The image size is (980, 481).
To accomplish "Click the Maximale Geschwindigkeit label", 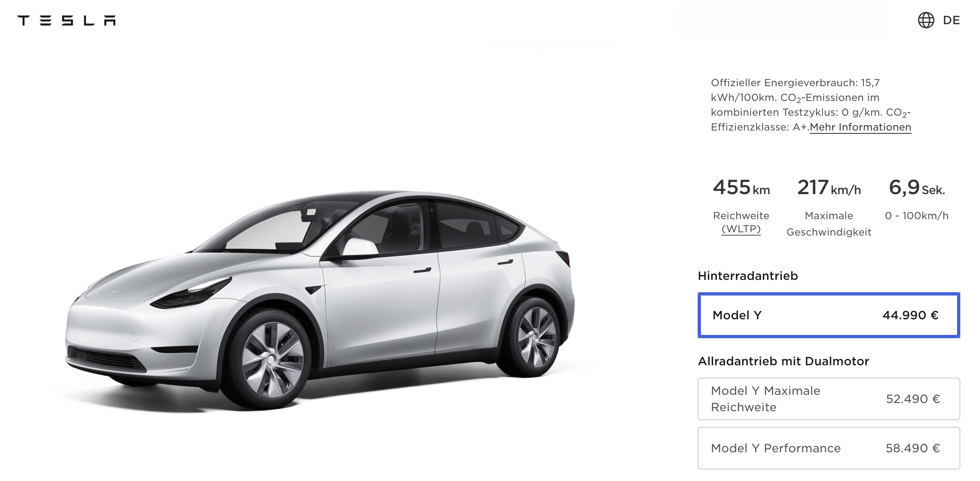I will (829, 224).
